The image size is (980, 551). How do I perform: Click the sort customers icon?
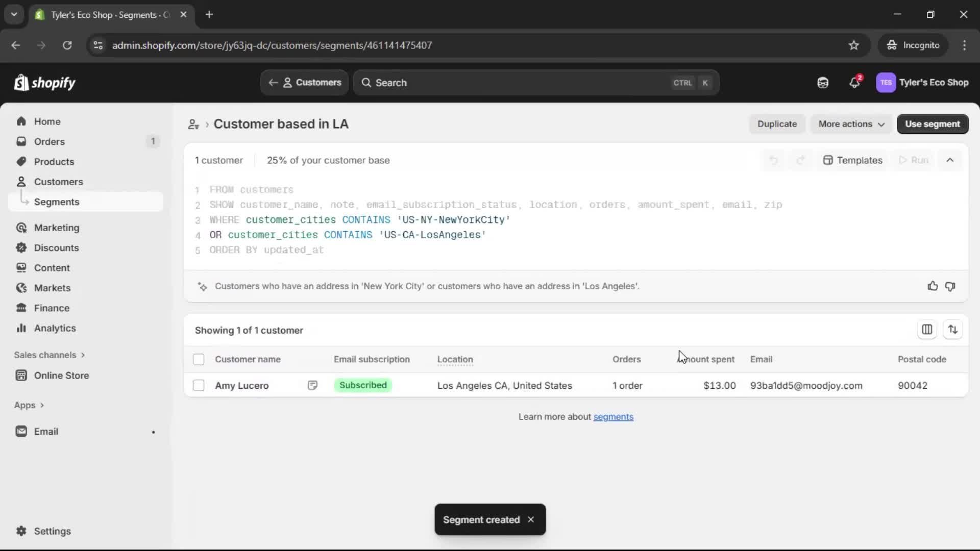[952, 330]
